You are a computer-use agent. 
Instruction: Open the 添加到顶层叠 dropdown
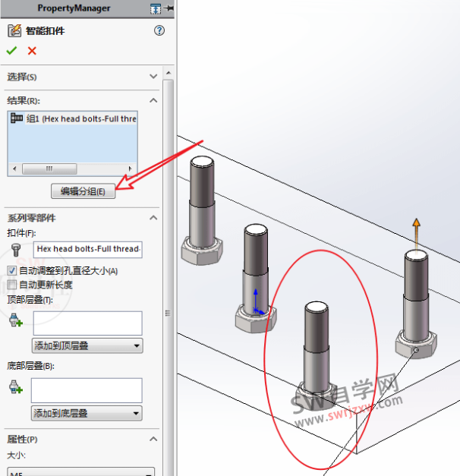(87, 345)
